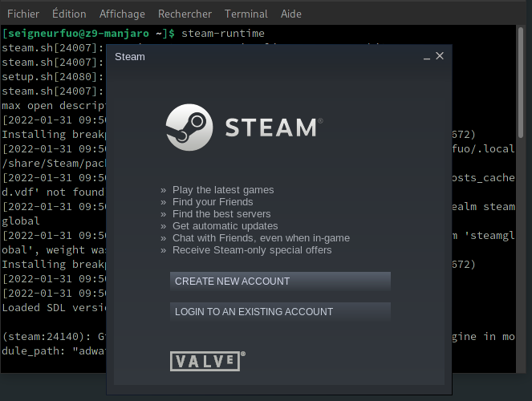Click 'Loaded SDL versi' terminal line
This screenshot has height=401, width=532.
point(55,307)
